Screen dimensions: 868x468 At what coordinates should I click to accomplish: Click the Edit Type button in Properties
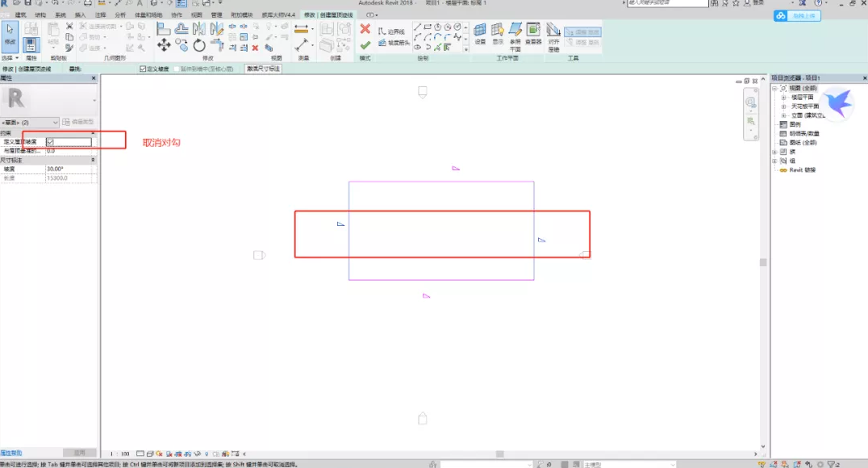78,122
